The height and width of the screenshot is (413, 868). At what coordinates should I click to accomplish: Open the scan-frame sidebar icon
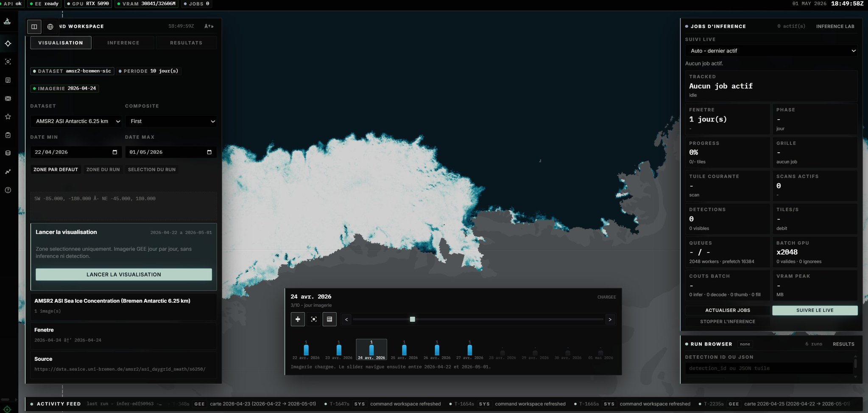click(x=8, y=62)
